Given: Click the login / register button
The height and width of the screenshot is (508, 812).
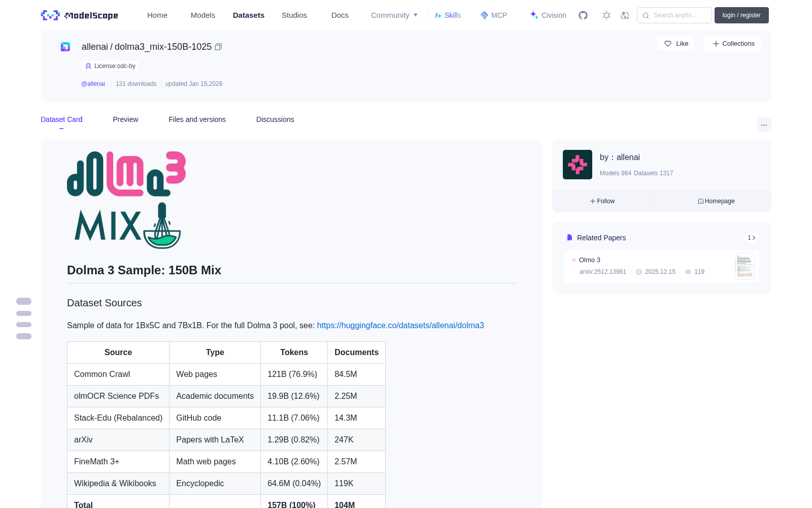Looking at the screenshot, I should click(x=741, y=15).
